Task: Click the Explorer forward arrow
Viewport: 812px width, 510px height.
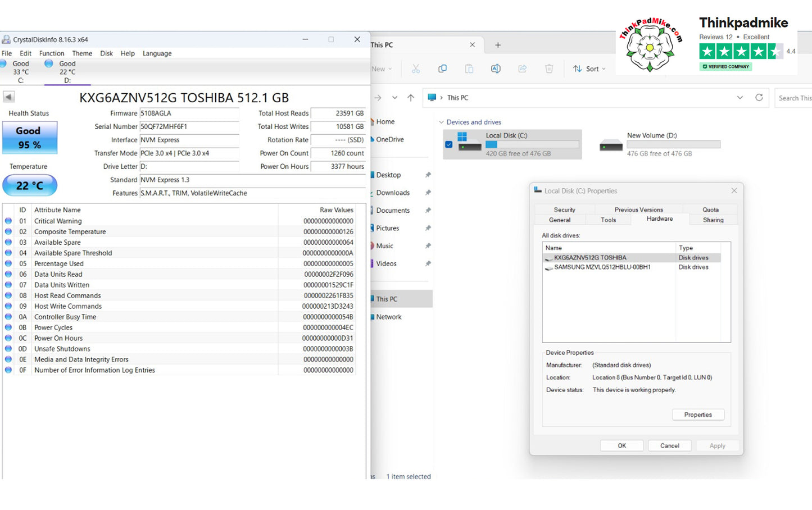Action: coord(378,98)
